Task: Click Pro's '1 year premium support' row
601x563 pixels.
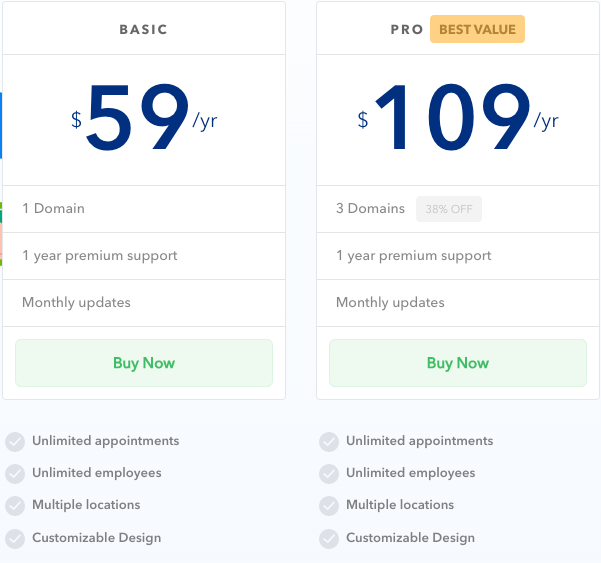Action: (458, 256)
